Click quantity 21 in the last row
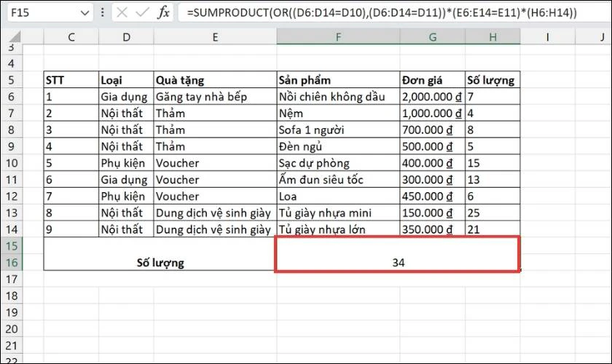Image resolution: width=612 pixels, height=364 pixels. tap(493, 229)
